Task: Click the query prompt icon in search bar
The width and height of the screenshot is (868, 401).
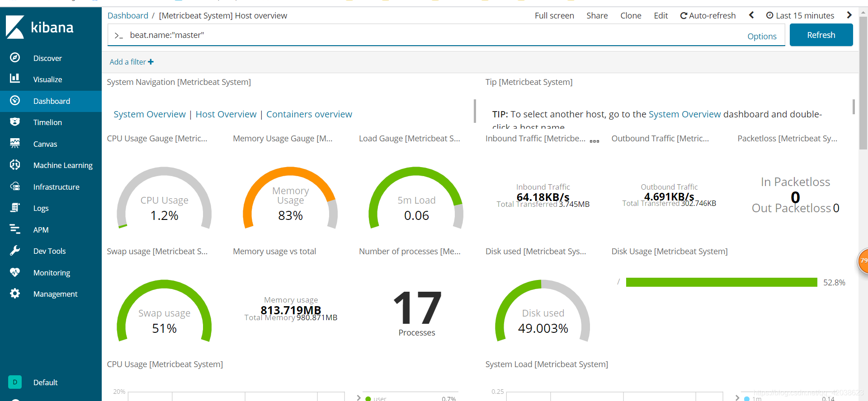Action: 118,35
